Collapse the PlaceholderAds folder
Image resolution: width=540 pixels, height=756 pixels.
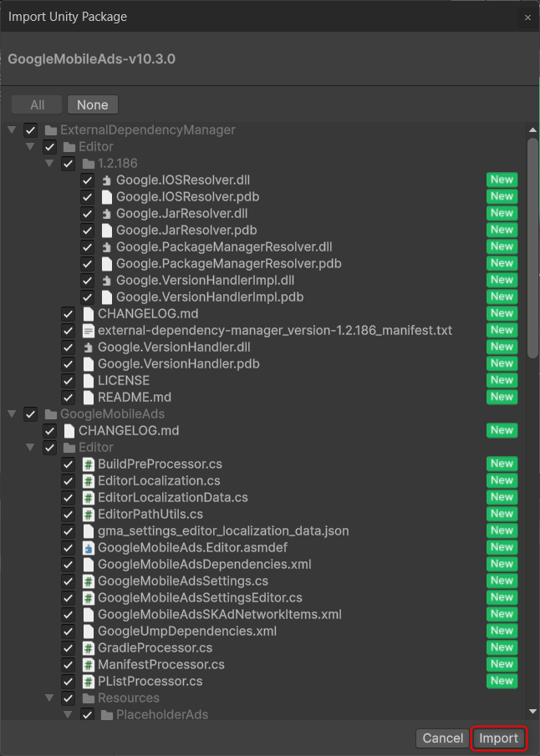pyautogui.click(x=68, y=714)
